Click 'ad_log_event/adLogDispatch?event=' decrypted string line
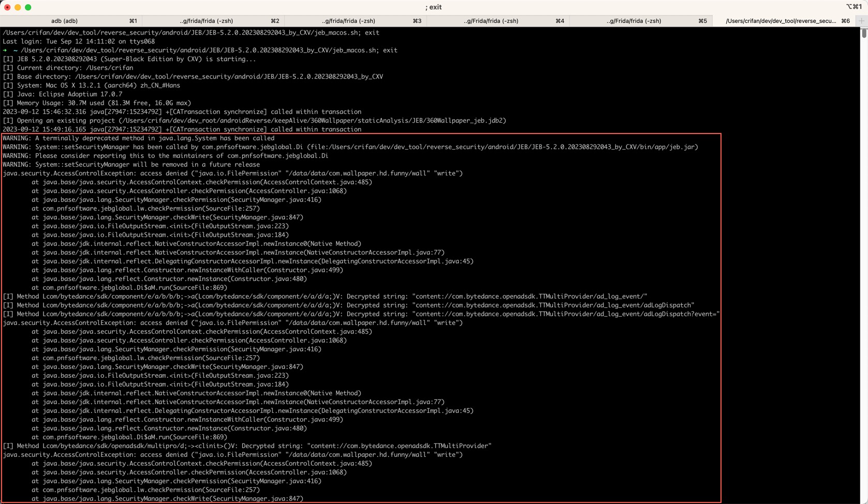 pyautogui.click(x=361, y=314)
